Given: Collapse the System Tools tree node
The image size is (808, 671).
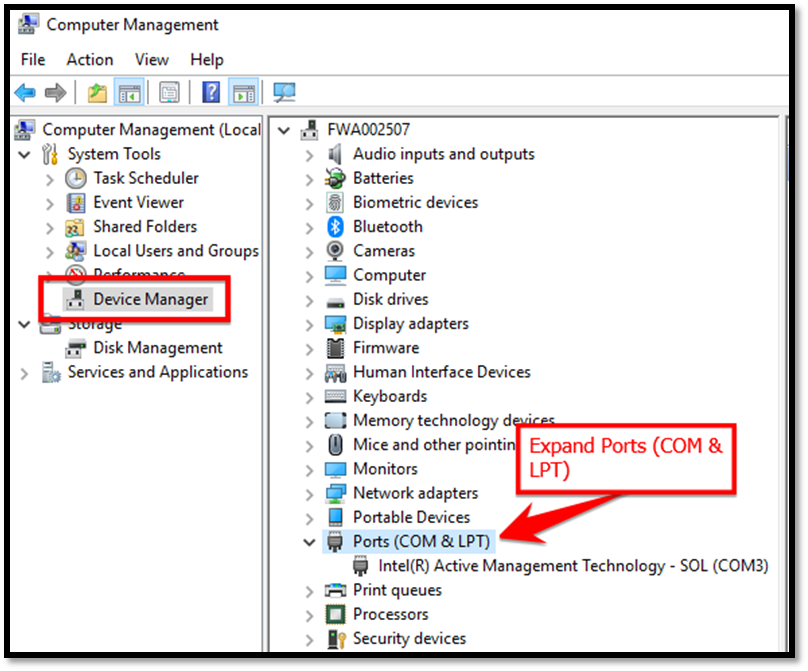Looking at the screenshot, I should pyautogui.click(x=24, y=155).
